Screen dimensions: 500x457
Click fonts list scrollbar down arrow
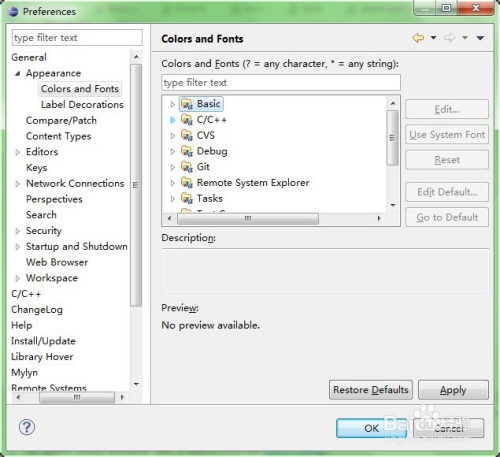tap(393, 205)
